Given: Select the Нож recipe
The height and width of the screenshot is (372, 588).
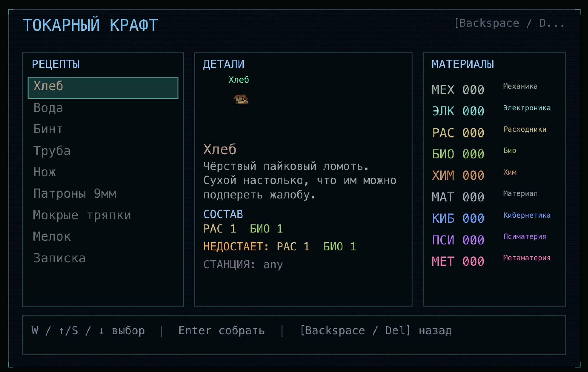Looking at the screenshot, I should (x=103, y=172).
